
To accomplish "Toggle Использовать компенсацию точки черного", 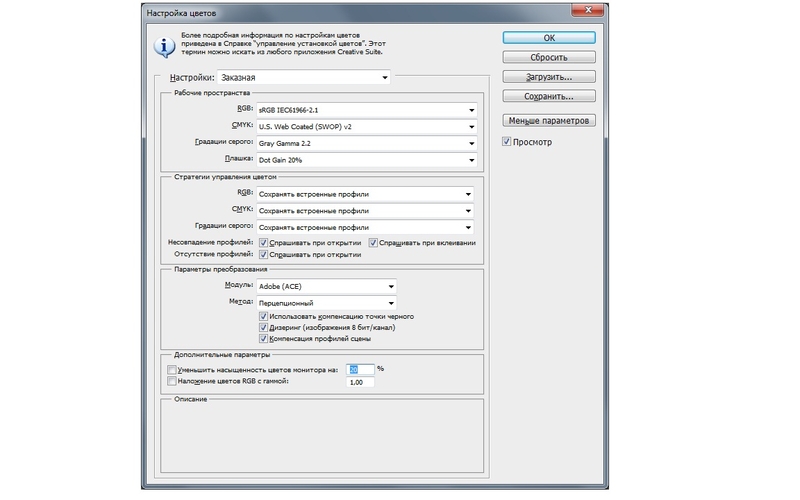I will [x=264, y=316].
